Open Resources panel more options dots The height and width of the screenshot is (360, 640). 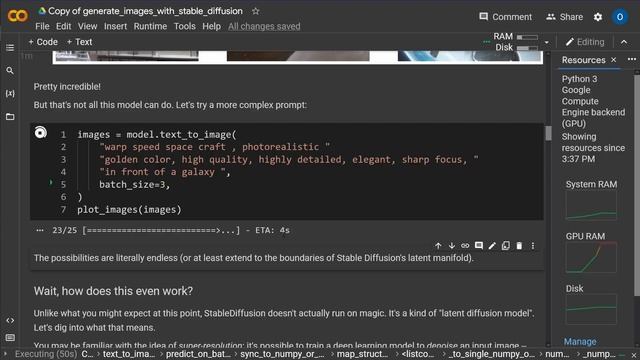click(x=632, y=60)
